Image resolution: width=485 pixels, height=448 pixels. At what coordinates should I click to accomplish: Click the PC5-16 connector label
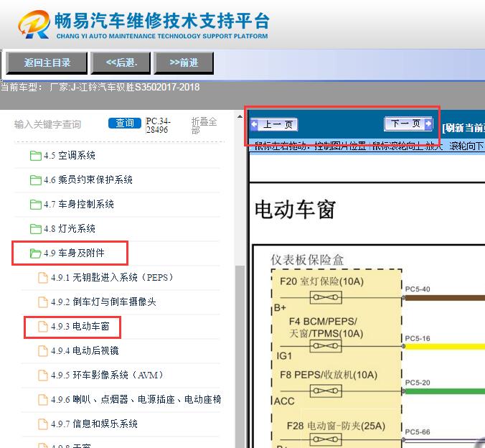click(418, 338)
